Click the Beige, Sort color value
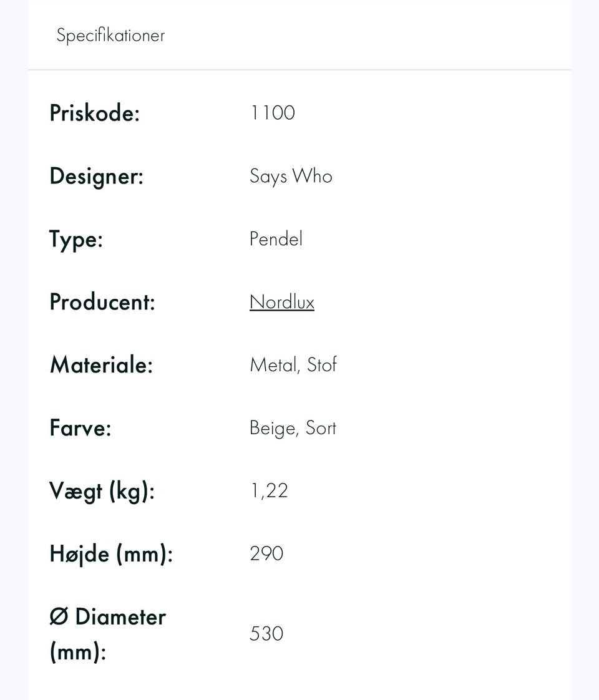The height and width of the screenshot is (700, 599). [293, 428]
